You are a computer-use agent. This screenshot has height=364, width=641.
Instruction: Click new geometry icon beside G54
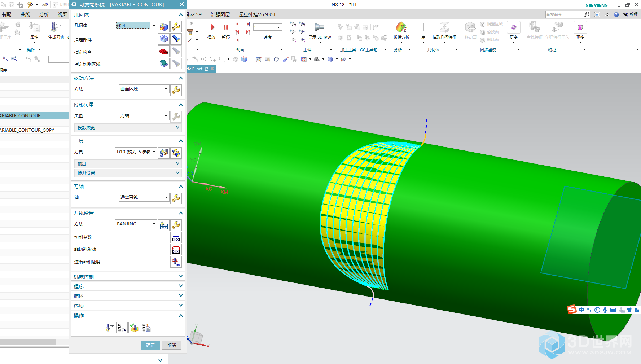(164, 26)
